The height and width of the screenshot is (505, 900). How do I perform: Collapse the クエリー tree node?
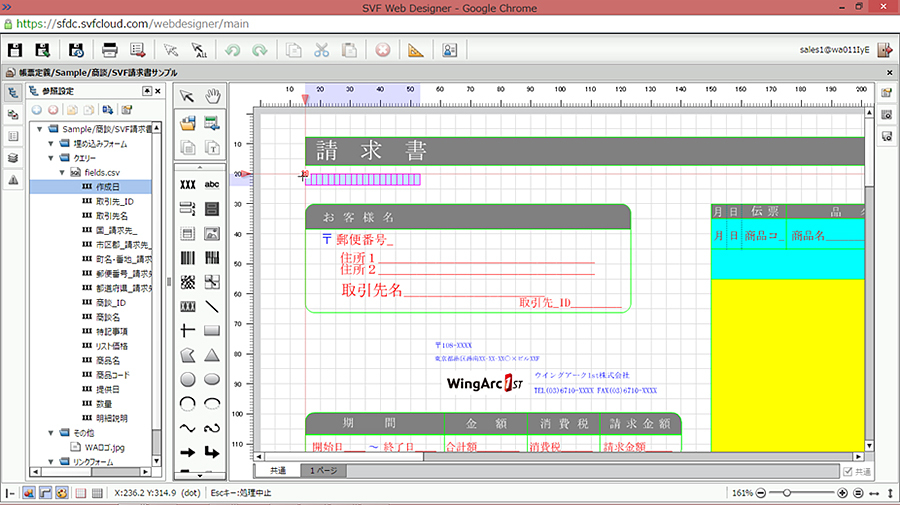pyautogui.click(x=51, y=158)
